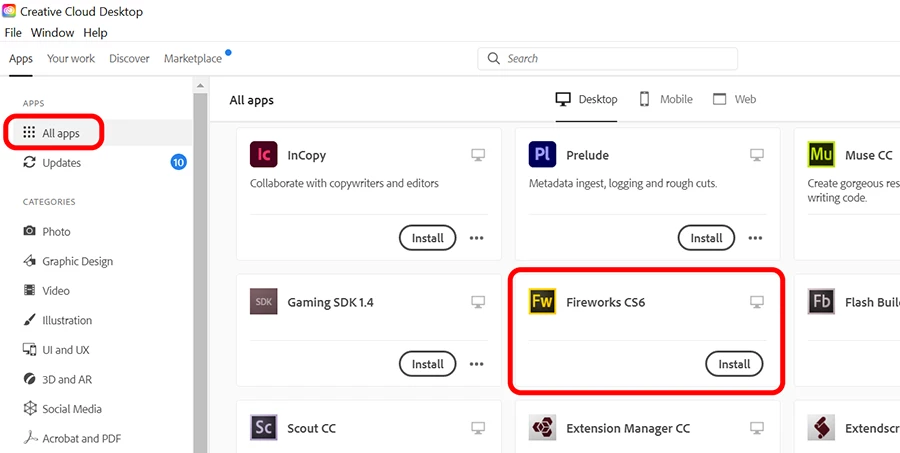Click 'Metadata ingest, logging and rough cuts' text

623,184
